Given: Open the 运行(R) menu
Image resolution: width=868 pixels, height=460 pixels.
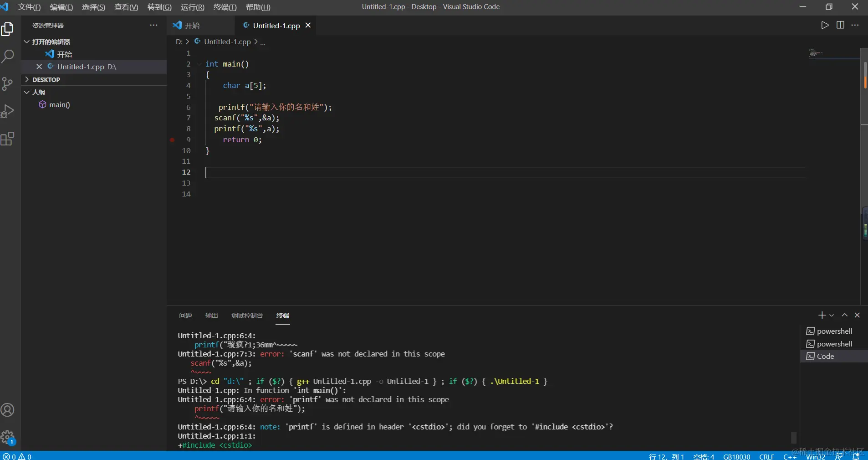Looking at the screenshot, I should click(x=193, y=7).
